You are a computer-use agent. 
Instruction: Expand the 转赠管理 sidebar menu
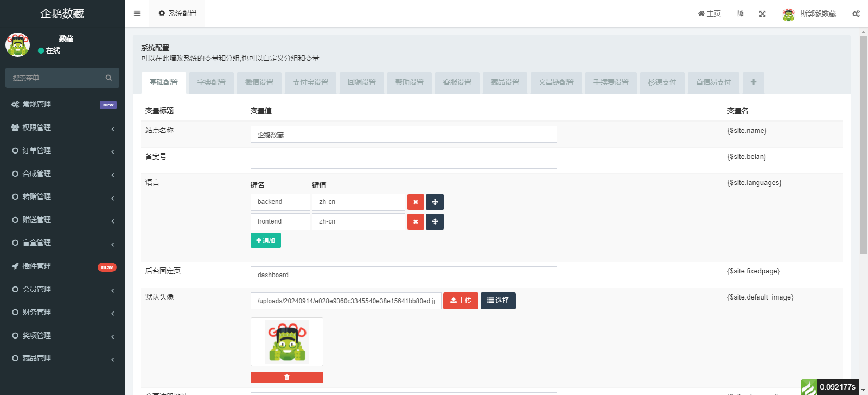pos(62,196)
